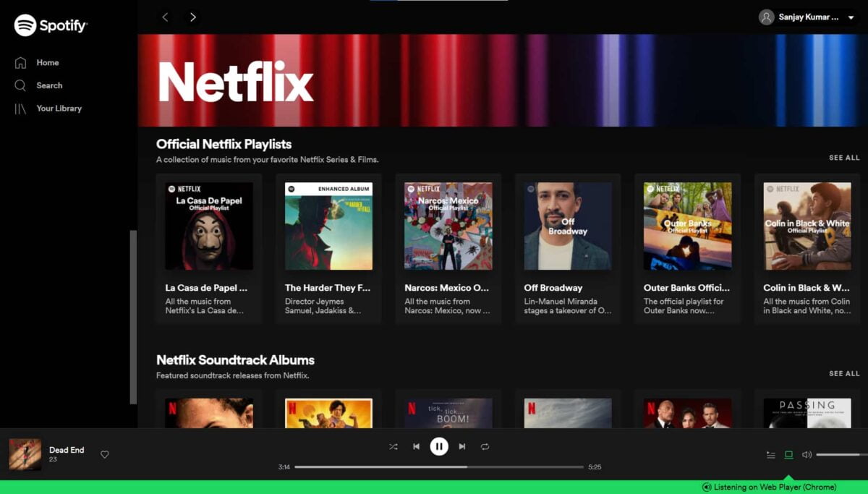Open Home in the sidebar
Image resolution: width=868 pixels, height=494 pixels.
(x=47, y=63)
